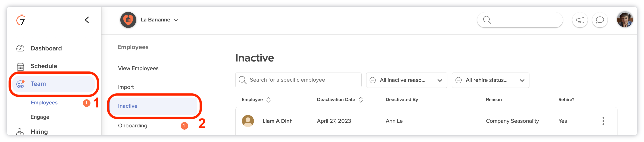The image size is (644, 142).
Task: Expand the La Bananne location dropdown
Action: click(x=176, y=20)
